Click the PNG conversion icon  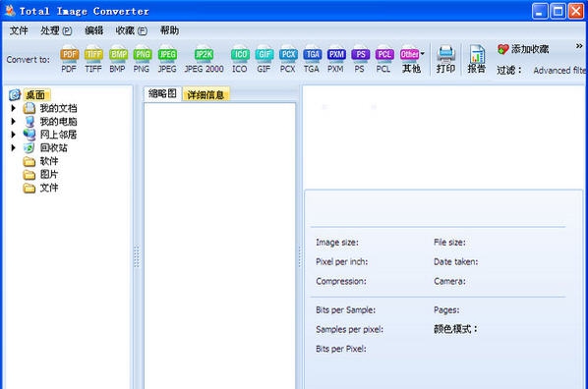click(142, 59)
